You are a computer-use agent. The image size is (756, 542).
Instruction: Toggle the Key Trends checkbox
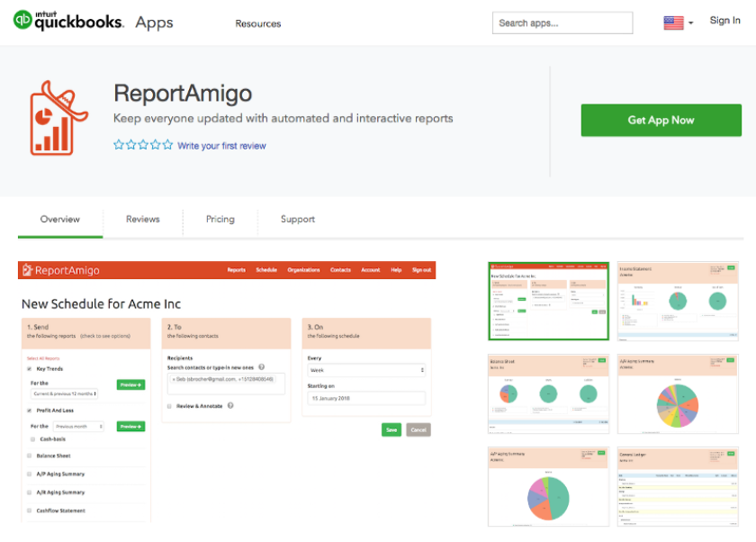tap(30, 369)
